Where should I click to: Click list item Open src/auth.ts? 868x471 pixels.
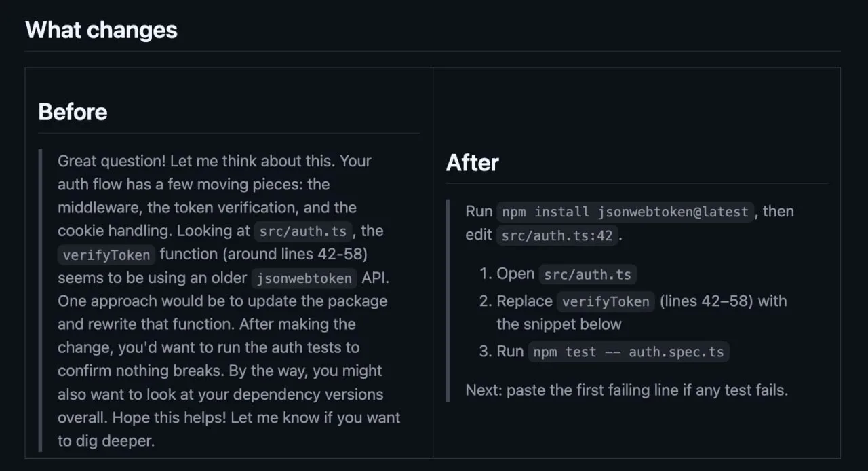click(x=566, y=274)
